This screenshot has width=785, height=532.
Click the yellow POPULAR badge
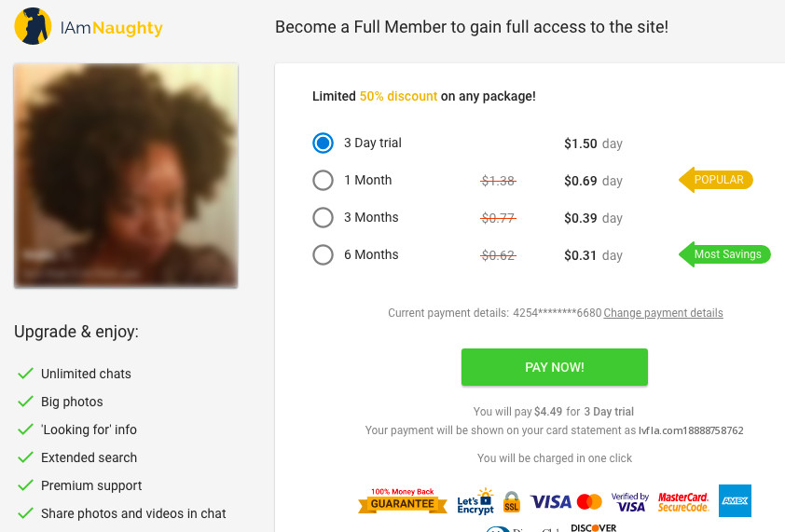pos(716,180)
